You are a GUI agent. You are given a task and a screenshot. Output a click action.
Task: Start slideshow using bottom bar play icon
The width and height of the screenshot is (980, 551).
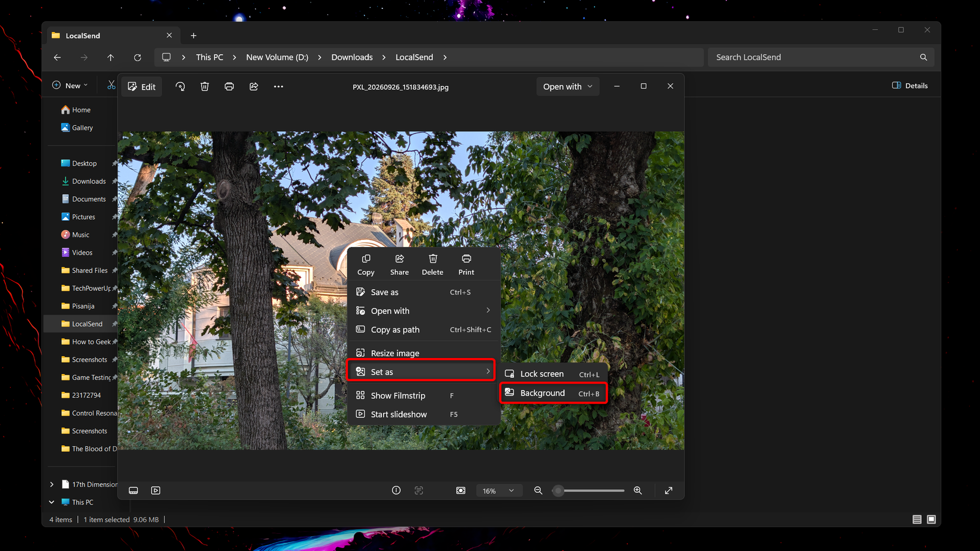(x=156, y=490)
